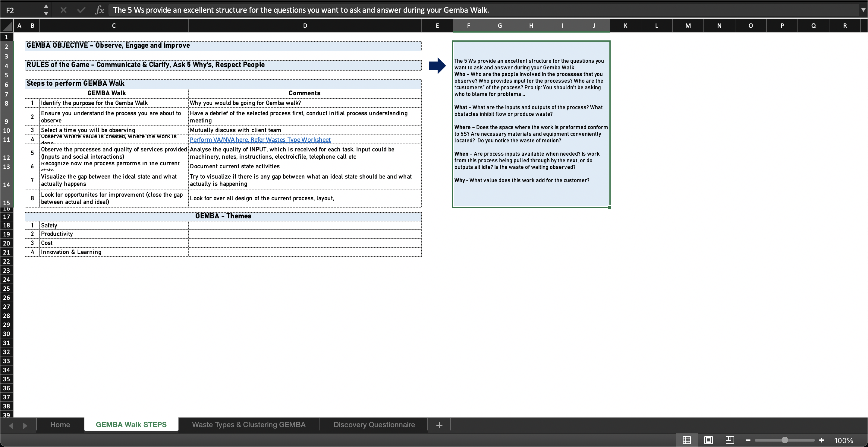Click Select a time you will be observing
868x447 pixels.
tap(114, 130)
